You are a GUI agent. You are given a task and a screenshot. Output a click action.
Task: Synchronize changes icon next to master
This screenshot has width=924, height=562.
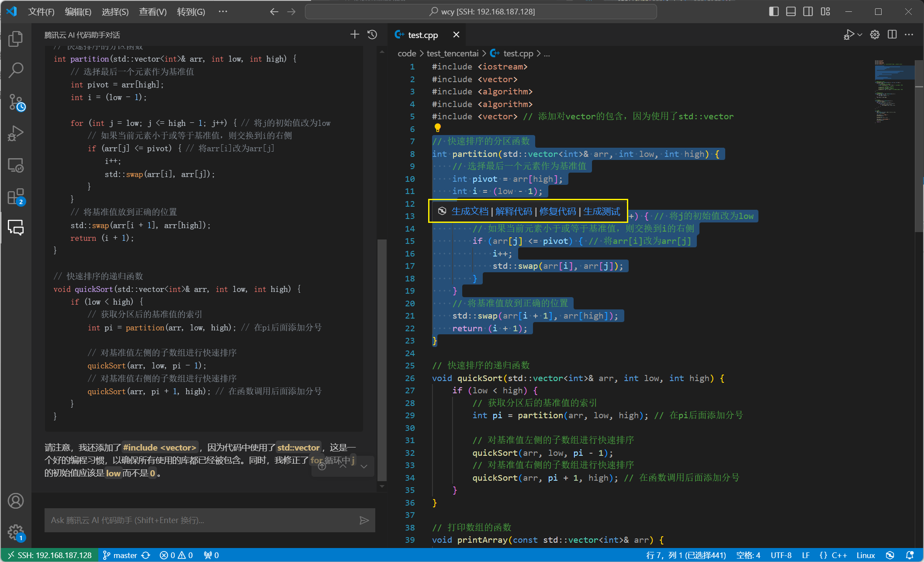(146, 555)
